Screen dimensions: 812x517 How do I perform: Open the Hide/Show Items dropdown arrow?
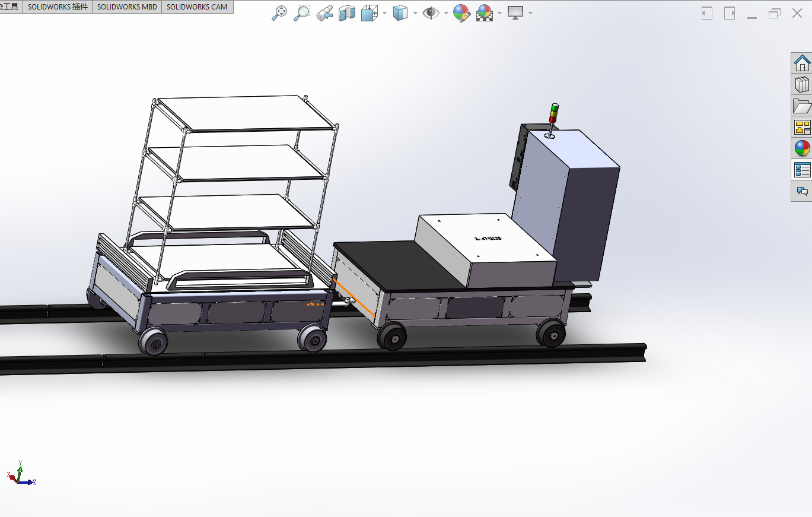click(445, 13)
